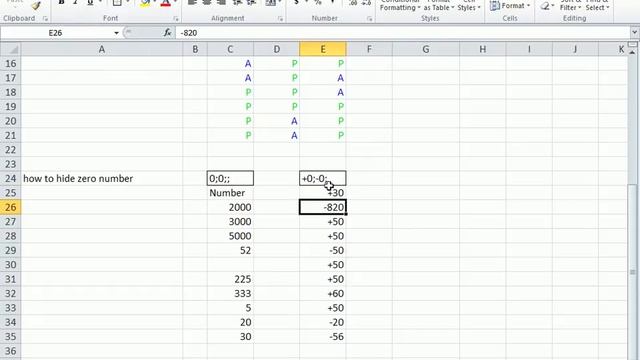Select column G header
This screenshot has height=360, width=640.
426,49
